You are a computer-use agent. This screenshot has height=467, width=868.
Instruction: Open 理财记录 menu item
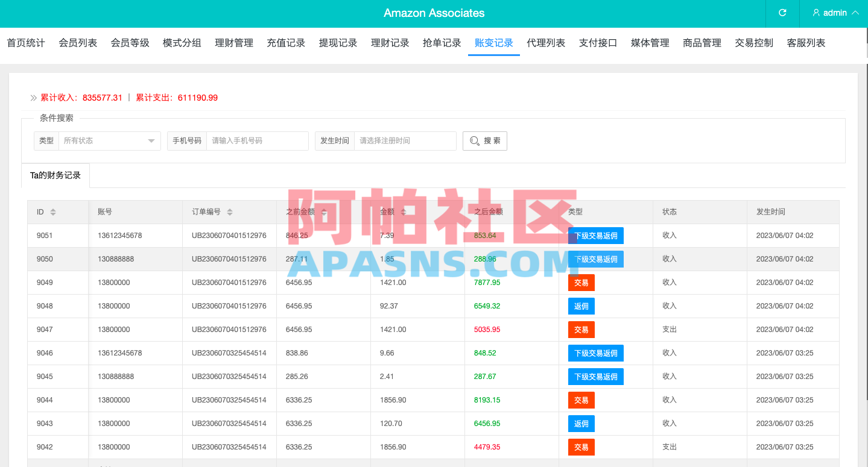pyautogui.click(x=390, y=43)
